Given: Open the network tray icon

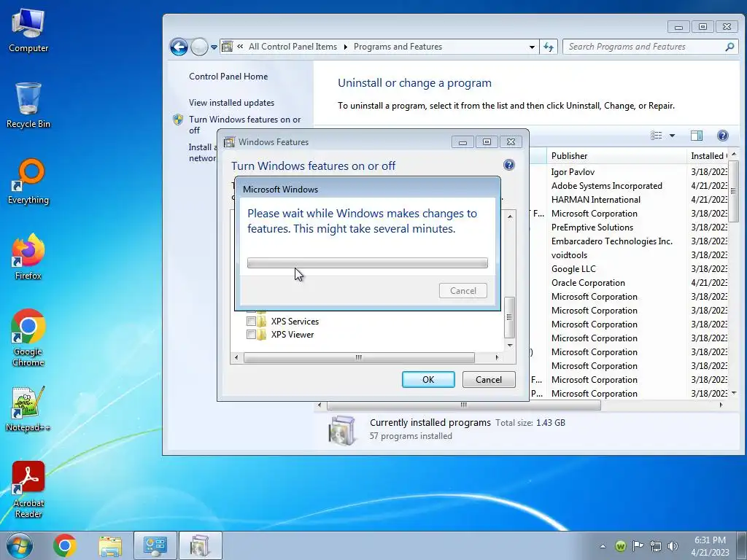Looking at the screenshot, I should pos(656,545).
